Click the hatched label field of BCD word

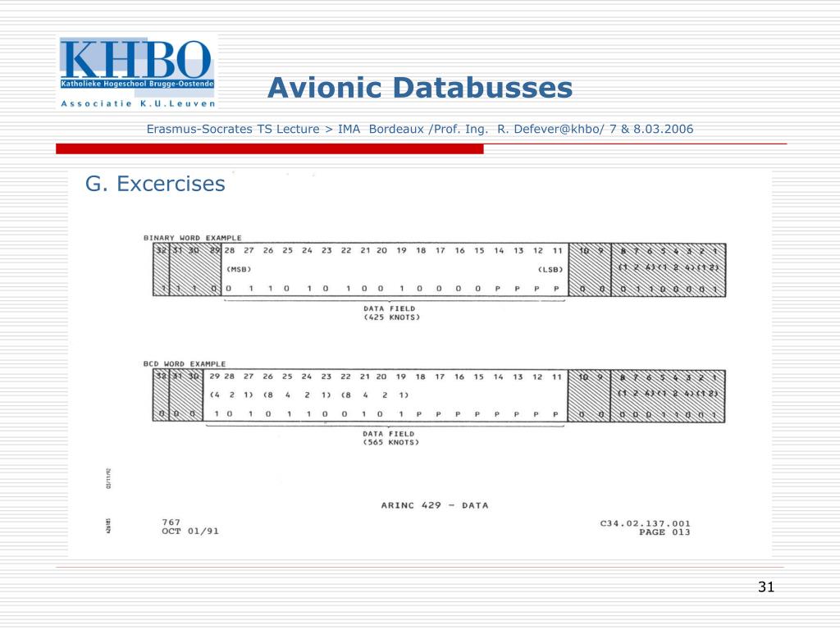(668, 396)
